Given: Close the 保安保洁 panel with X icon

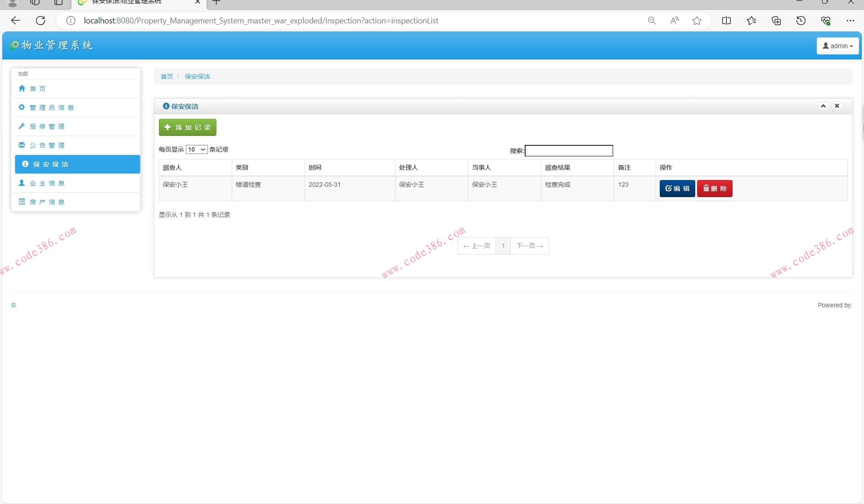Looking at the screenshot, I should tap(837, 106).
